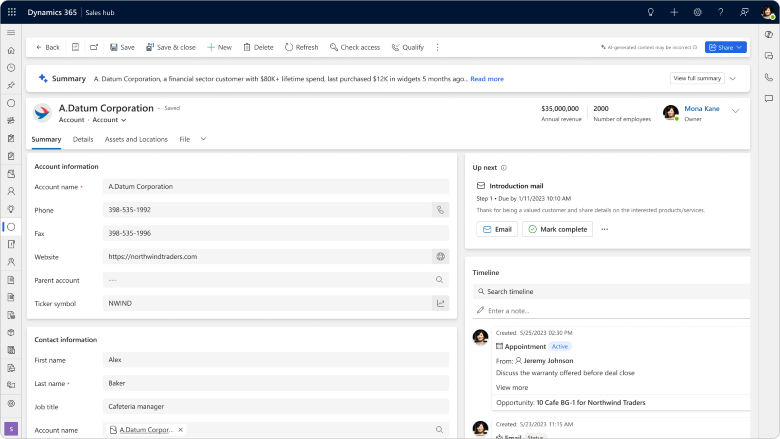
Task: Open the app launcher waffle icon
Action: coord(12,12)
